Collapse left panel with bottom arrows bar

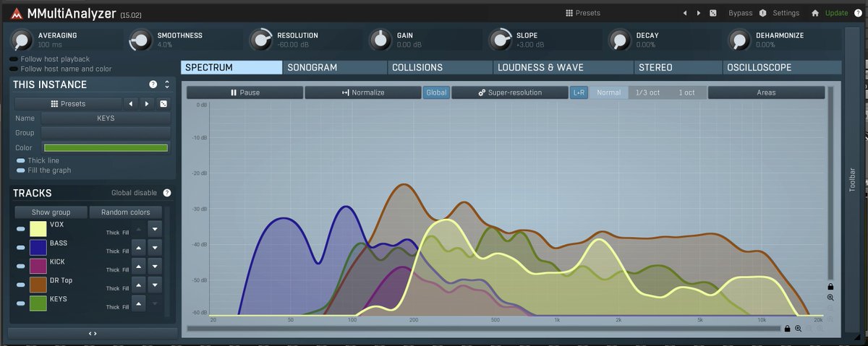pyautogui.click(x=93, y=333)
